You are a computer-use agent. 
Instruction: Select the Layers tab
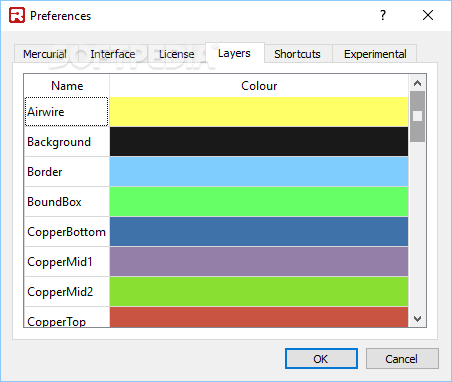pyautogui.click(x=235, y=53)
